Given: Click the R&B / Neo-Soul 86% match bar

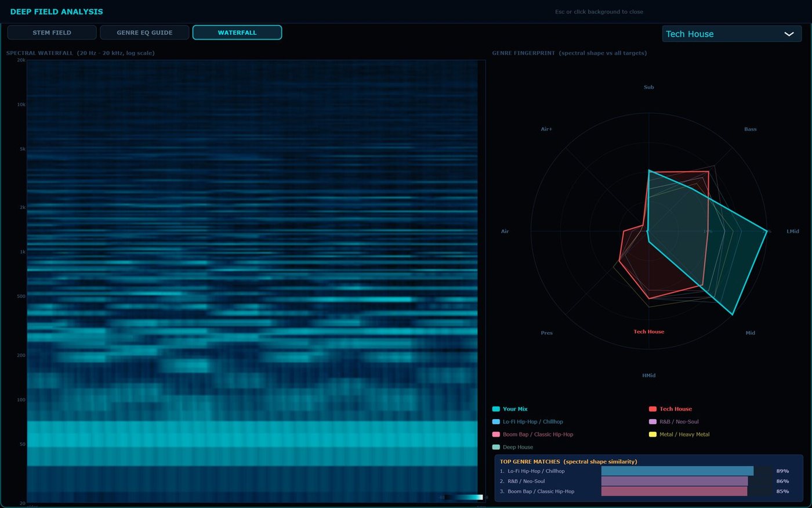Looking at the screenshot, I should click(675, 481).
